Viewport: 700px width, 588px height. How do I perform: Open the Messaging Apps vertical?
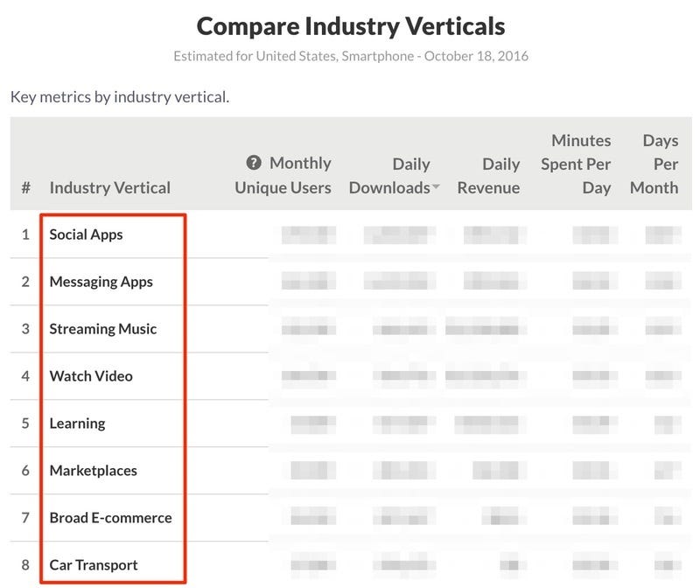(x=101, y=282)
